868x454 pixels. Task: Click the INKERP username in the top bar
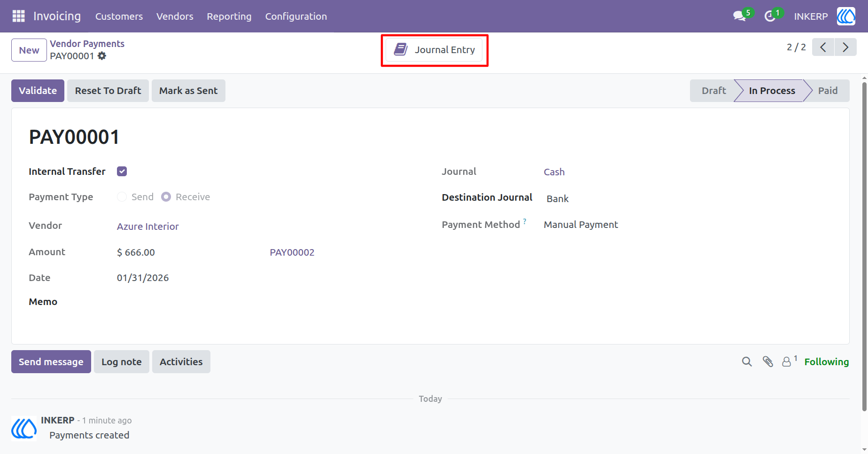811,16
